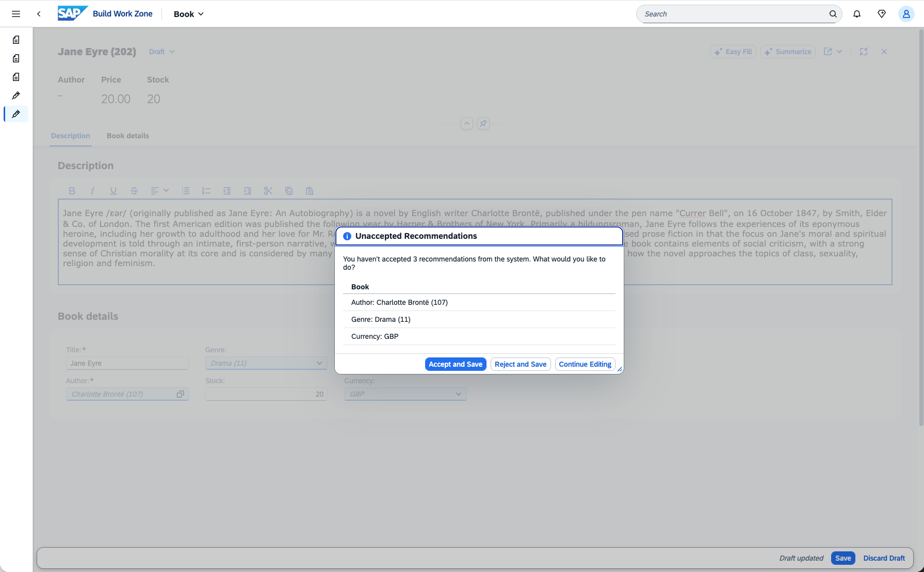Click the Discard Draft button
This screenshot has width=924, height=572.
(x=884, y=558)
